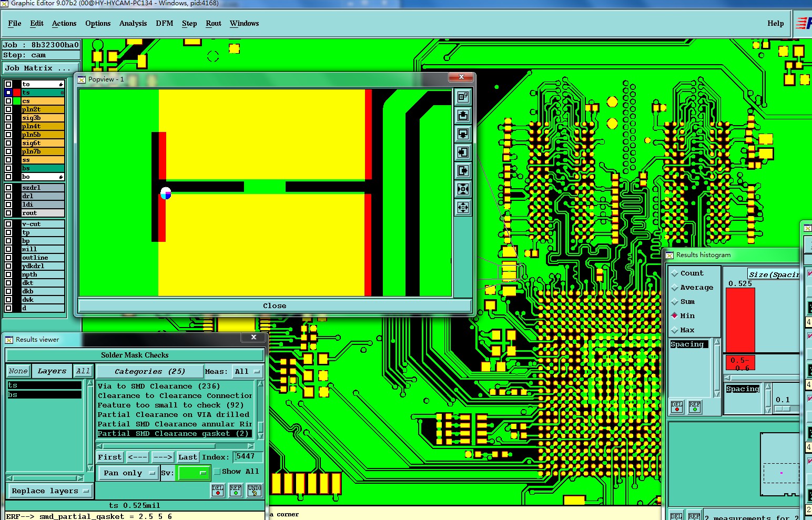Click Popview window title bar icon
This screenshot has height=520, width=812.
(x=82, y=79)
